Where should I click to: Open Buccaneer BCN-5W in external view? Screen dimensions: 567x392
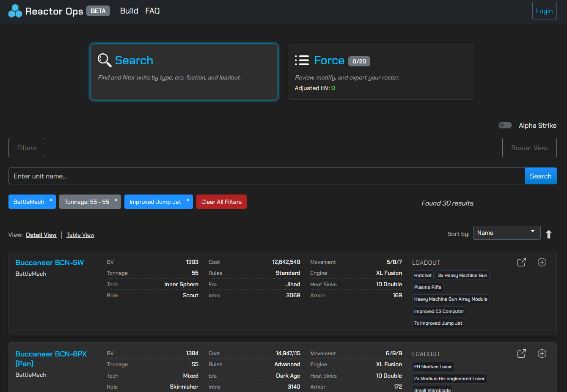click(x=521, y=262)
